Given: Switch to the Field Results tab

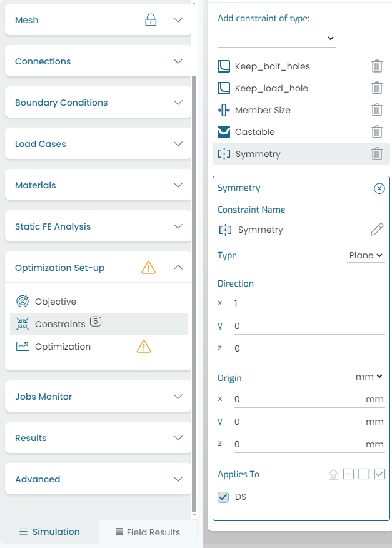Looking at the screenshot, I should [148, 532].
